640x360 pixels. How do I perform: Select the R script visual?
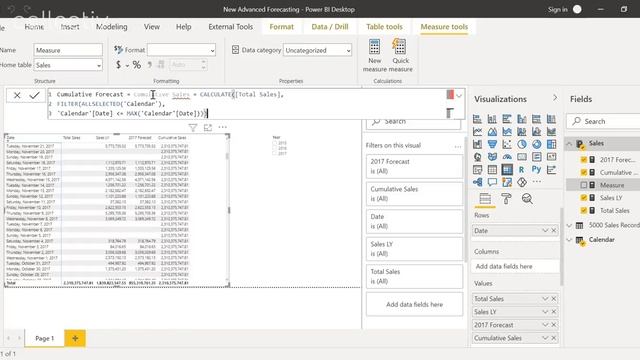522,170
